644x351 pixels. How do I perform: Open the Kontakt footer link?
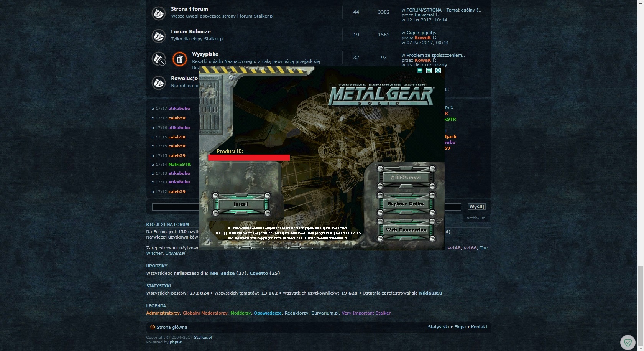[x=479, y=327]
